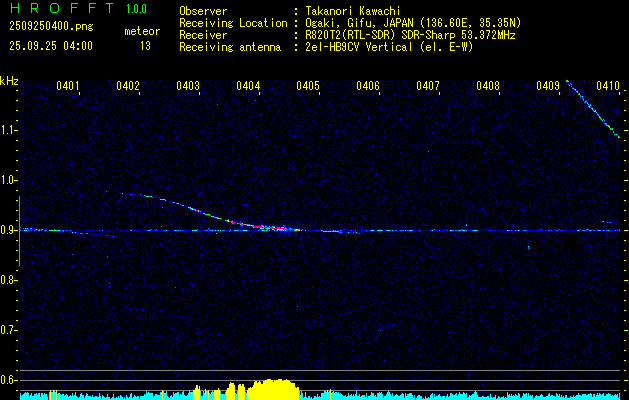Click the kHz axis unit label

(9, 80)
